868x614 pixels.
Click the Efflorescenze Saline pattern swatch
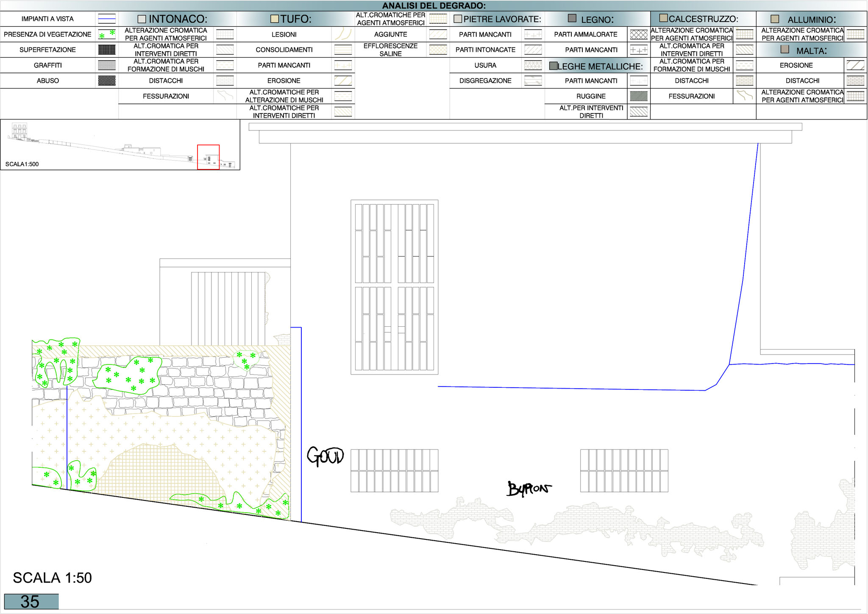(438, 50)
